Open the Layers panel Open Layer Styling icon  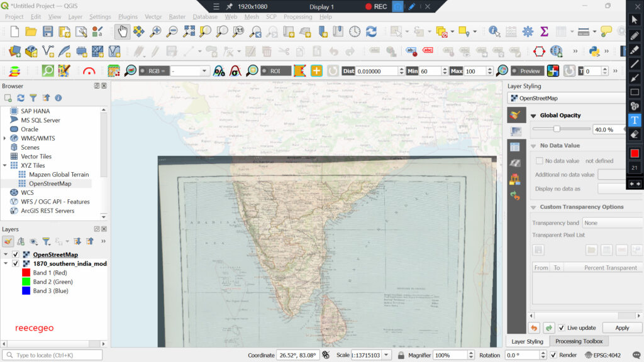(x=8, y=241)
